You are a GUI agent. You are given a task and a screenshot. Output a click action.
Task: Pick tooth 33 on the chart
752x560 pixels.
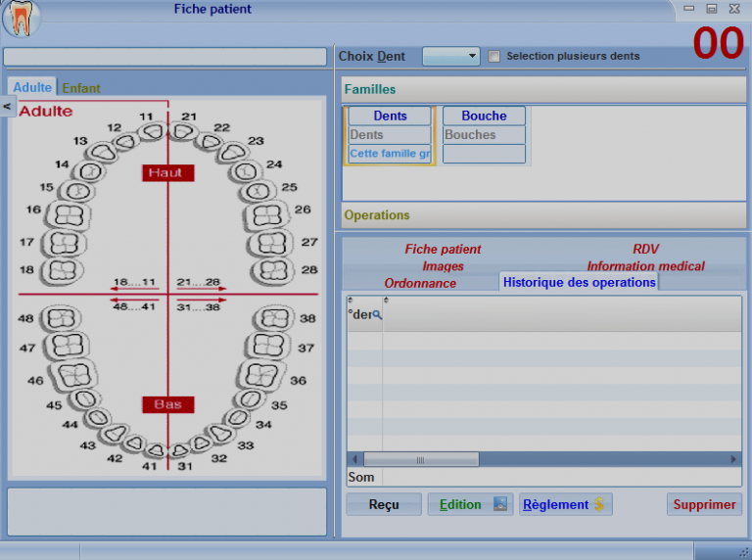(220, 434)
